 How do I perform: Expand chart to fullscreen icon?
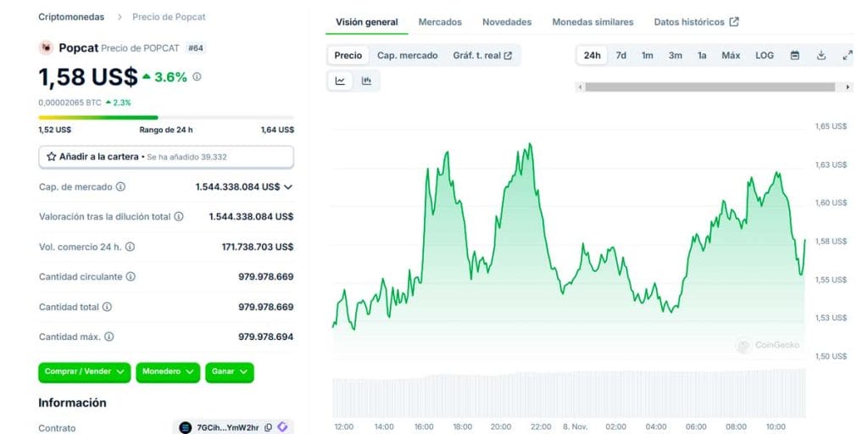(848, 55)
